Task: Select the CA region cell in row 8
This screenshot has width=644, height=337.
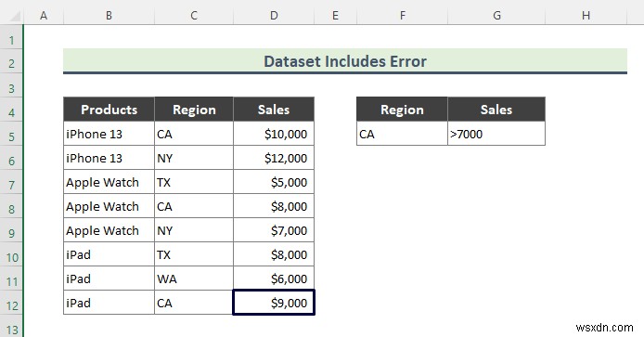Action: click(x=194, y=206)
